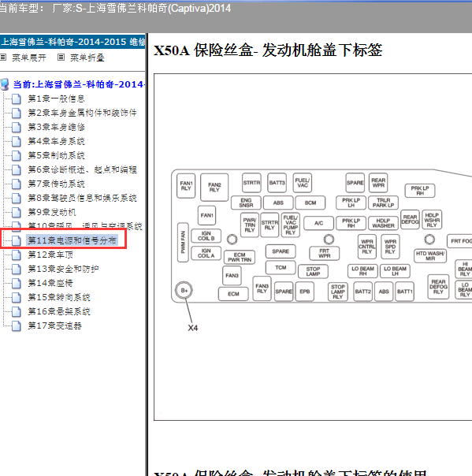Click the FAN2 RLY box in diagram
Image resolution: width=472 pixels, height=476 pixels.
(x=214, y=188)
